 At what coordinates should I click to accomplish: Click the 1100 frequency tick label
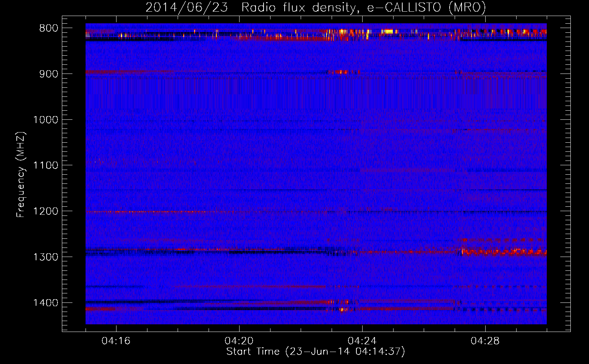46,166
